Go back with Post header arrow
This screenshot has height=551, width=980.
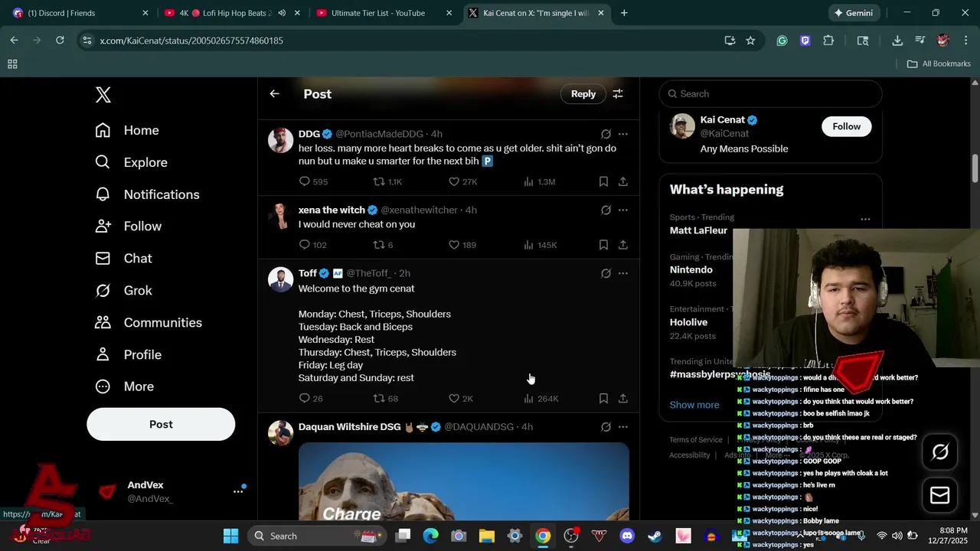[274, 93]
